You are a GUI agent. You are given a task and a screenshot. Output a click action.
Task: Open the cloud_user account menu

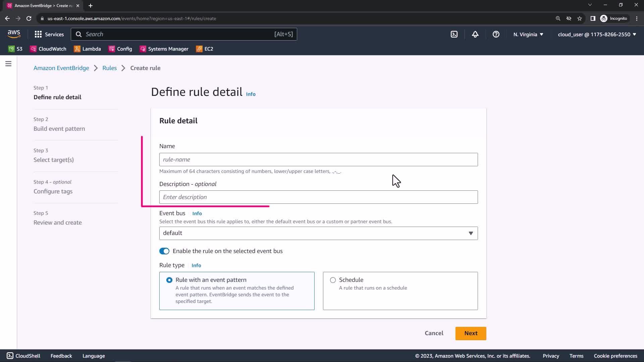(597, 35)
